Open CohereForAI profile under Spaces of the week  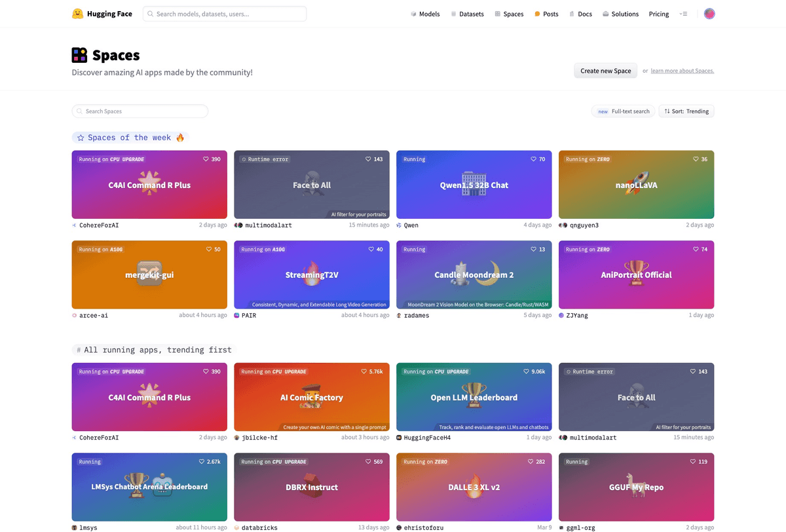99,225
